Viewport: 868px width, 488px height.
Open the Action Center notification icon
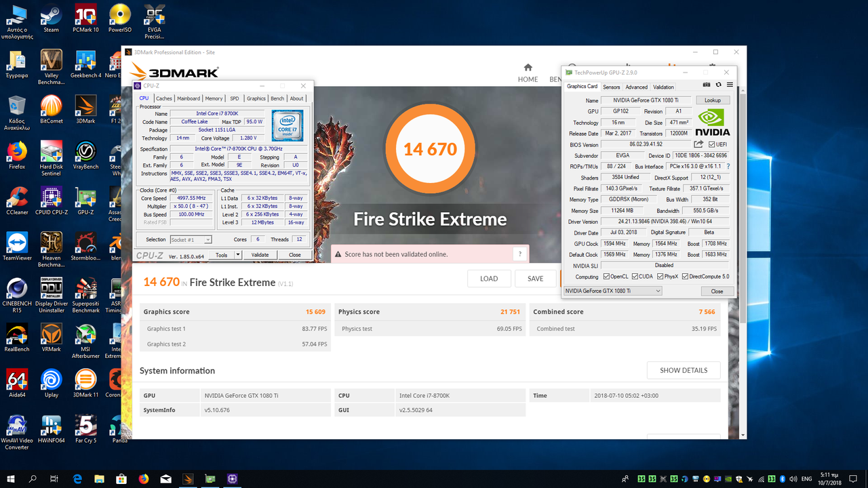(x=854, y=479)
